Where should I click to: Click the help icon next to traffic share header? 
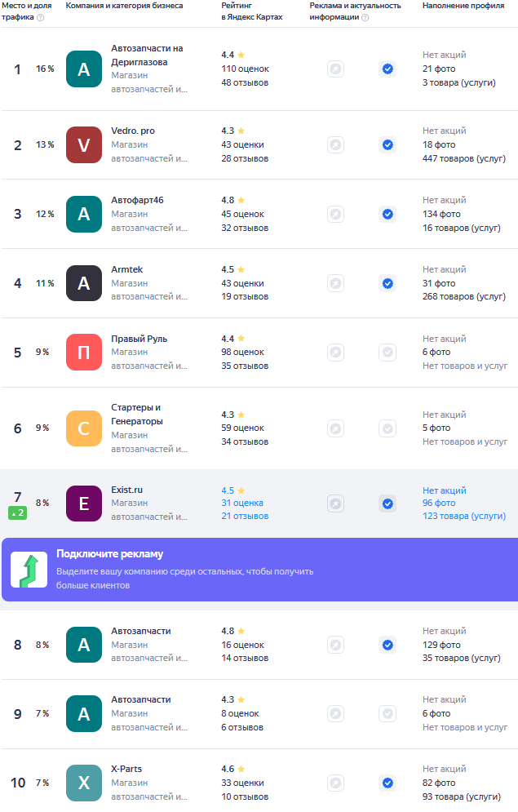coord(41,17)
